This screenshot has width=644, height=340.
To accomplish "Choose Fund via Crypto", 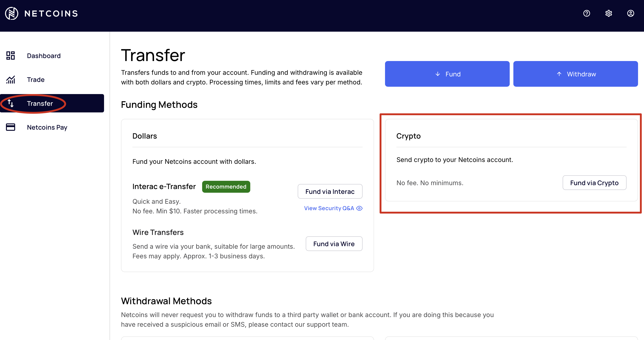I will pyautogui.click(x=594, y=183).
